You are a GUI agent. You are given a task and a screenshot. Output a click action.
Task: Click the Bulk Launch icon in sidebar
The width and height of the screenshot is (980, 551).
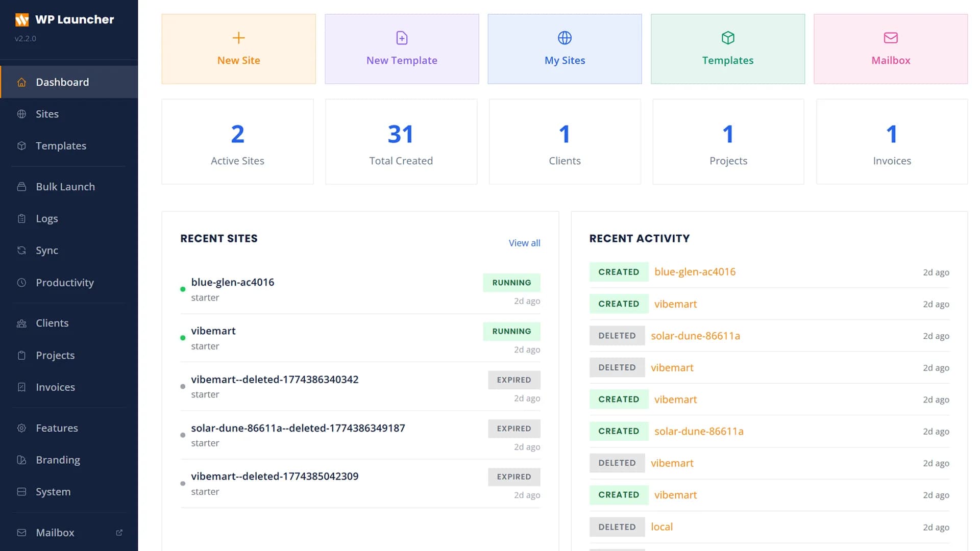[x=21, y=187]
